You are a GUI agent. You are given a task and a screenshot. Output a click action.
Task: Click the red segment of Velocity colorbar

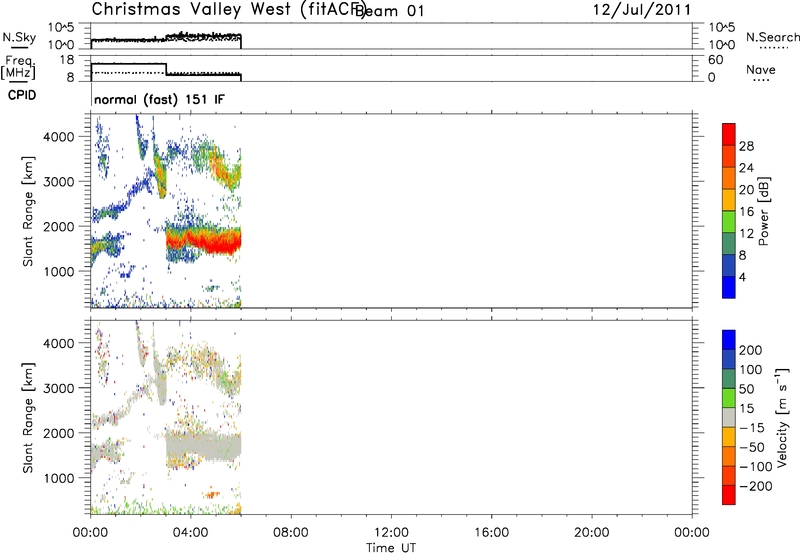[729, 495]
